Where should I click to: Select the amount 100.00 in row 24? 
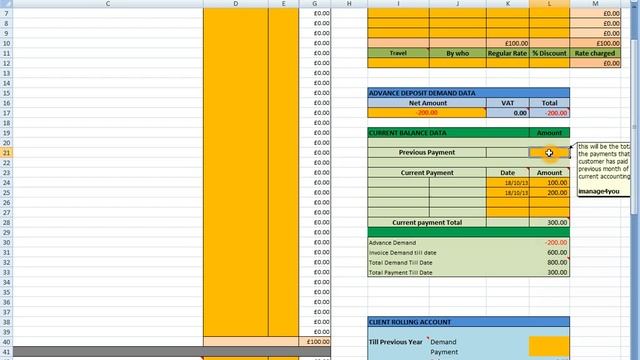(549, 182)
